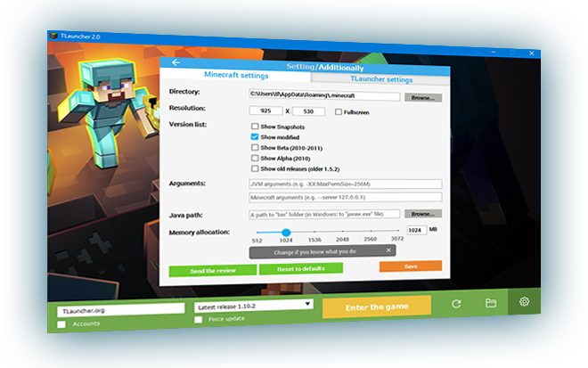
Task: Switch to the Minecraft settings tab
Action: (x=236, y=75)
